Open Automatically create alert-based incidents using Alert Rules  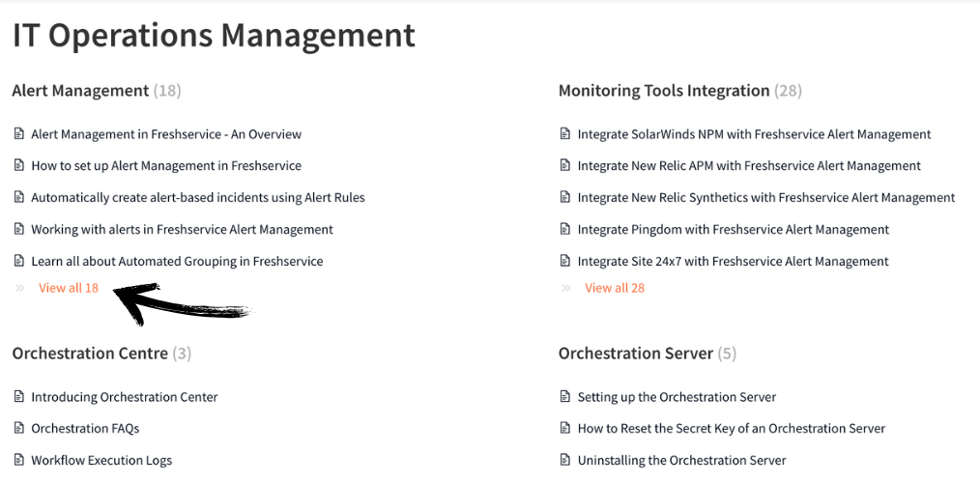(x=198, y=197)
